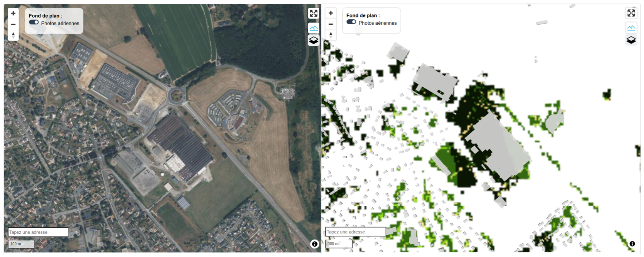Enter fullscreen on the left aerial map
Screen dimensions: 644x257
313,14
